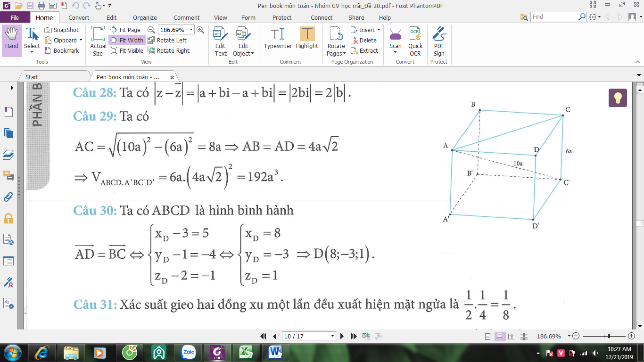Switch to the Comment ribbon tab

187,17
